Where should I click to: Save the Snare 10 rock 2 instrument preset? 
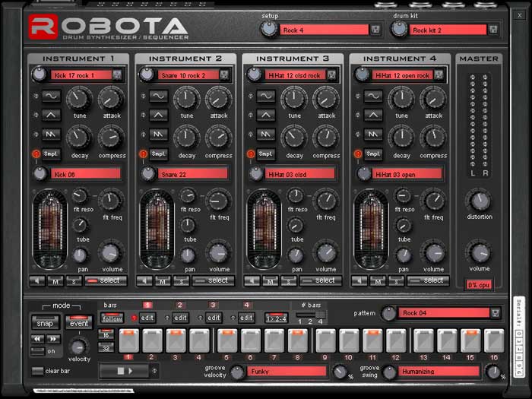(x=224, y=75)
